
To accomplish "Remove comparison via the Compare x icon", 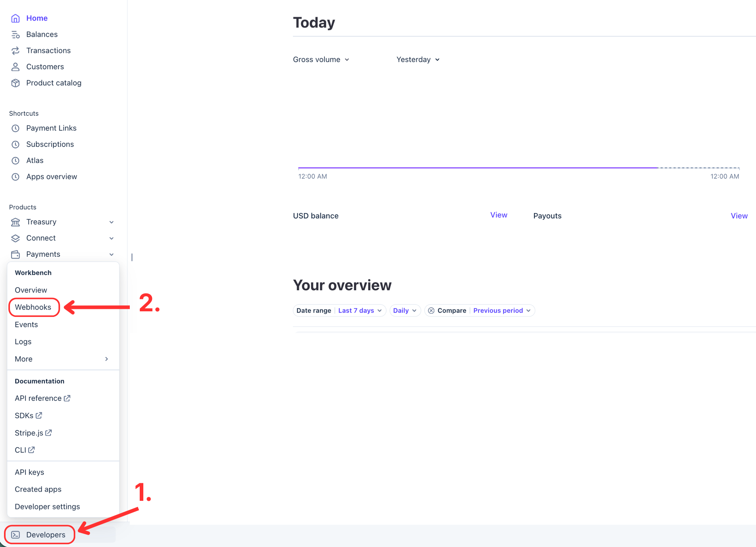I will click(x=431, y=311).
